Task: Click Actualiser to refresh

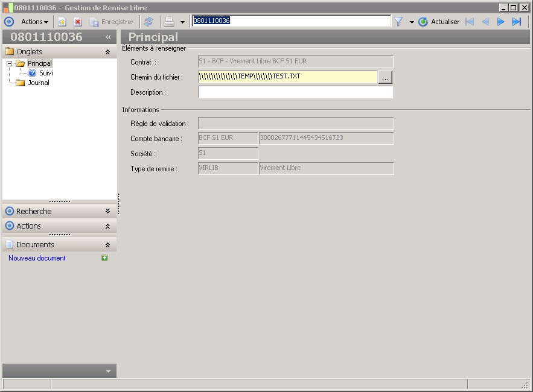Action: tap(439, 22)
